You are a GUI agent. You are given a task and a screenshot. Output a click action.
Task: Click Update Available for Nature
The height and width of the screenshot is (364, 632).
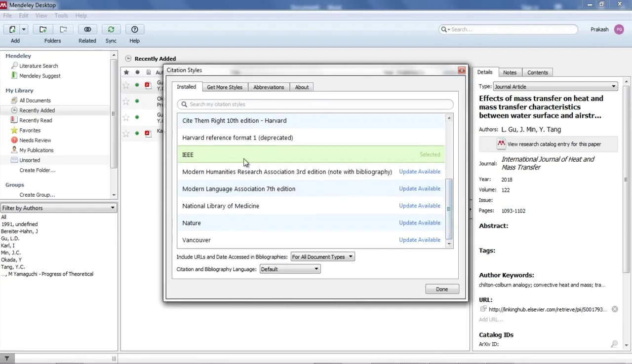click(420, 223)
